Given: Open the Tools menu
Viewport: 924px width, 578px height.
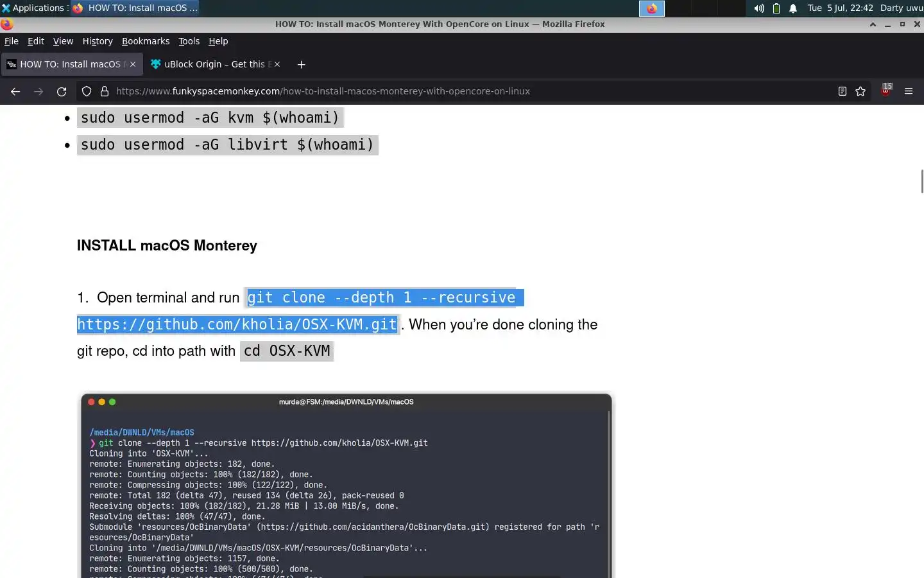Looking at the screenshot, I should tap(189, 41).
